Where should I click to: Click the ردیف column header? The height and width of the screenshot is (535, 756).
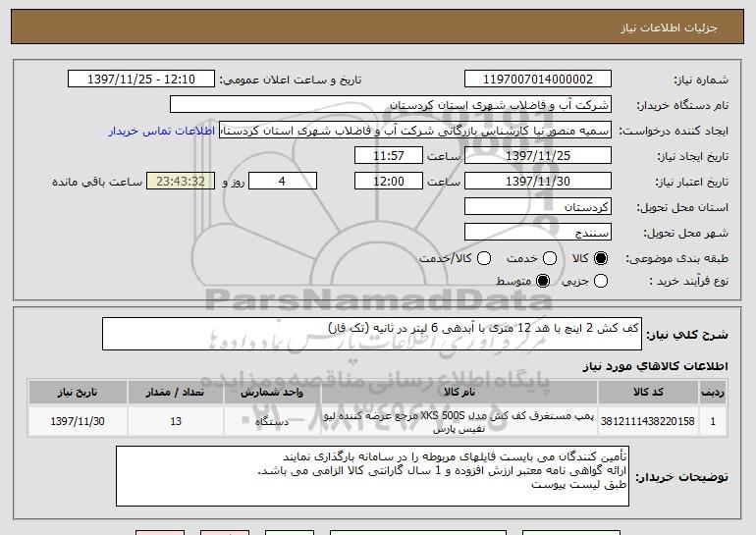click(x=713, y=393)
